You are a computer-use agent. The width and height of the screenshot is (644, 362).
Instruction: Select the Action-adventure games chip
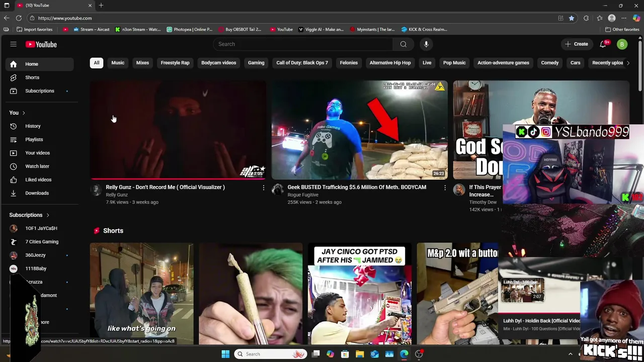tap(503, 63)
